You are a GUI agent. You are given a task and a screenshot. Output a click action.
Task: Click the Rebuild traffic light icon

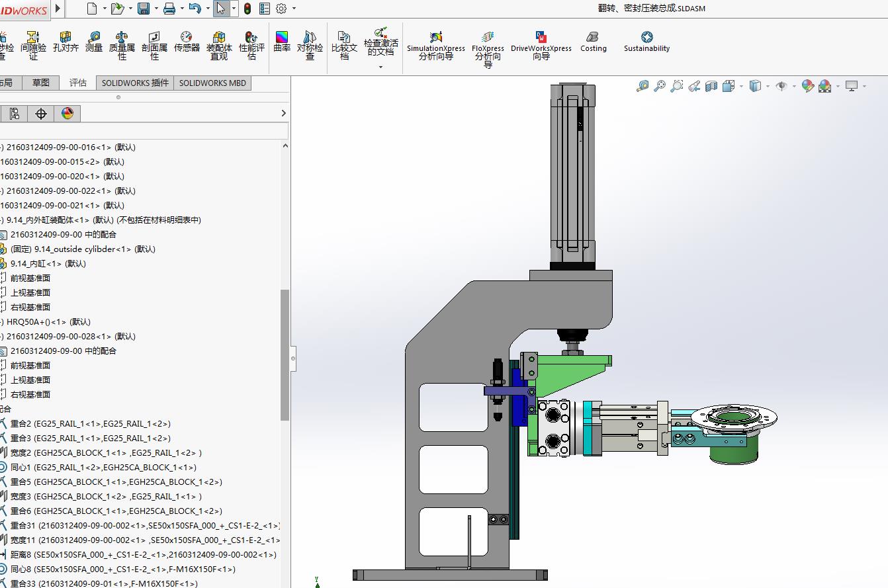point(247,9)
